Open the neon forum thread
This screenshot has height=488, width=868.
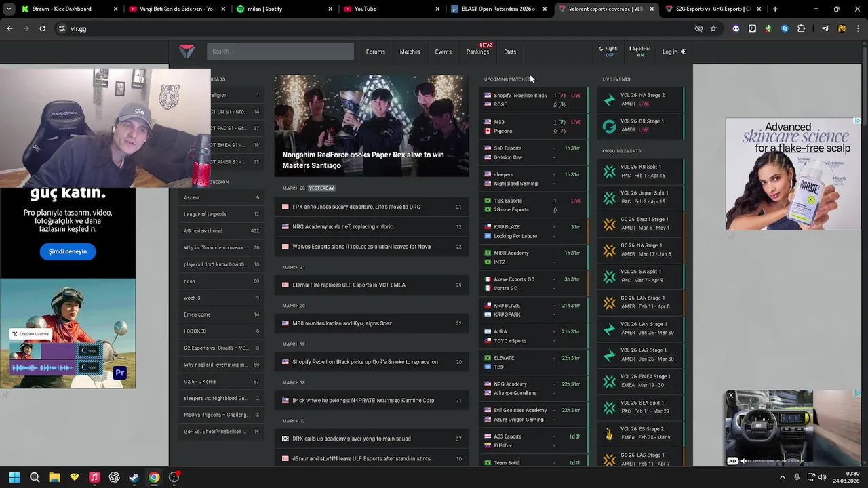point(221,281)
